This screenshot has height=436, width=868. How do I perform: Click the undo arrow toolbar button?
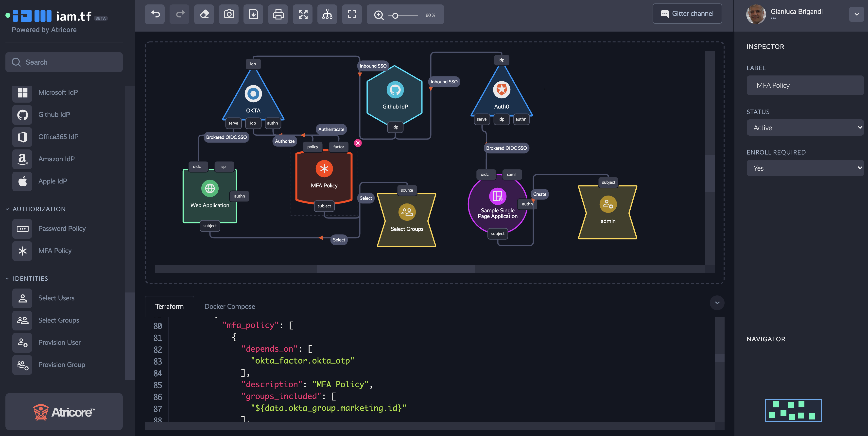155,14
